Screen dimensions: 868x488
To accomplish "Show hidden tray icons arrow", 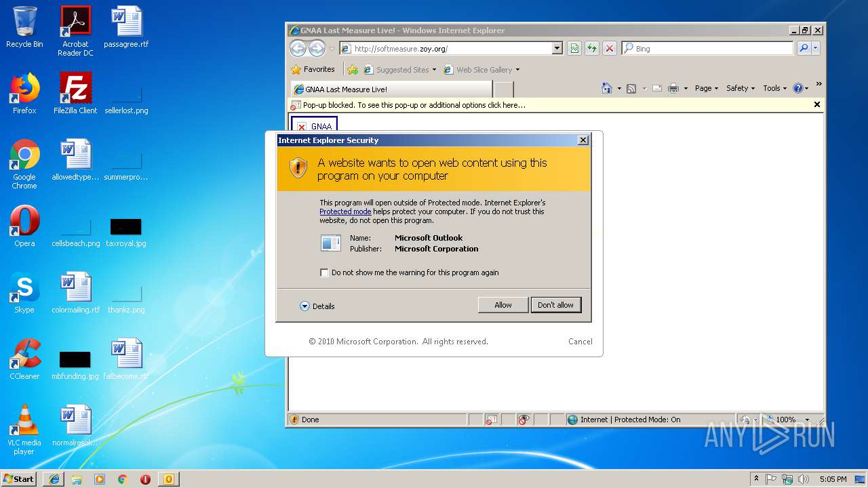I will 757,479.
